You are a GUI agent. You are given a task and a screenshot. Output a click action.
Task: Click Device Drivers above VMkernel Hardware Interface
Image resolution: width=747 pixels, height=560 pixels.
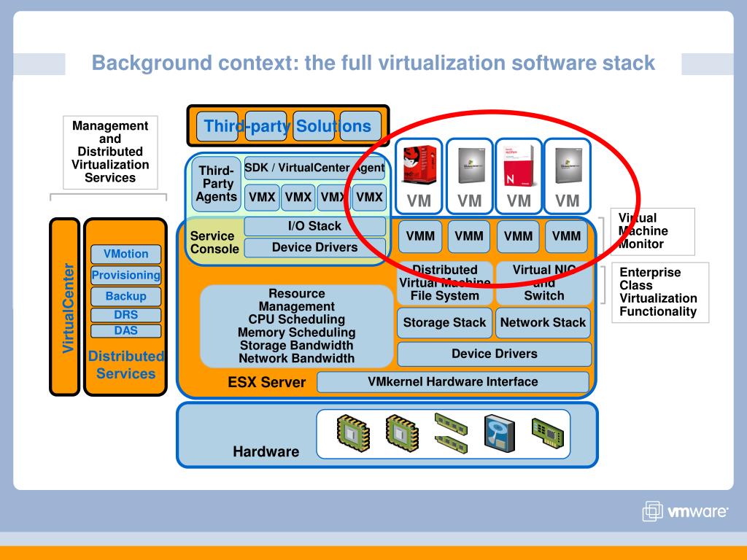pyautogui.click(x=495, y=354)
